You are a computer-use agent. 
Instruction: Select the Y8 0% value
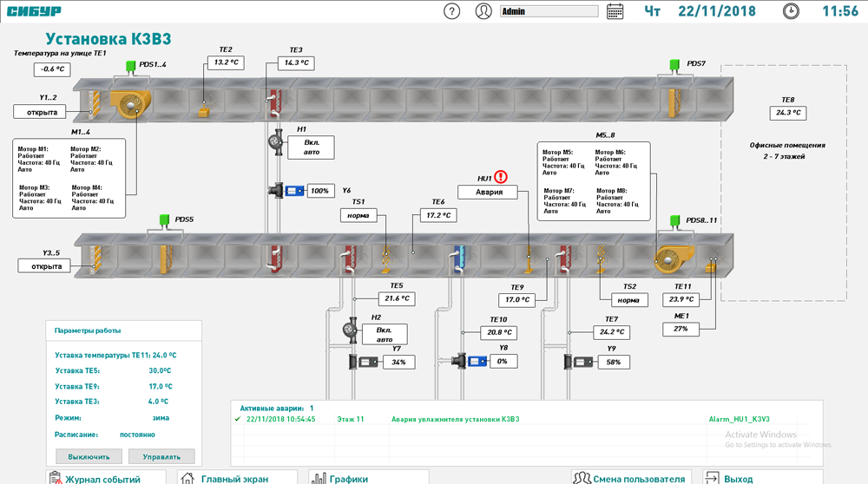coord(502,361)
